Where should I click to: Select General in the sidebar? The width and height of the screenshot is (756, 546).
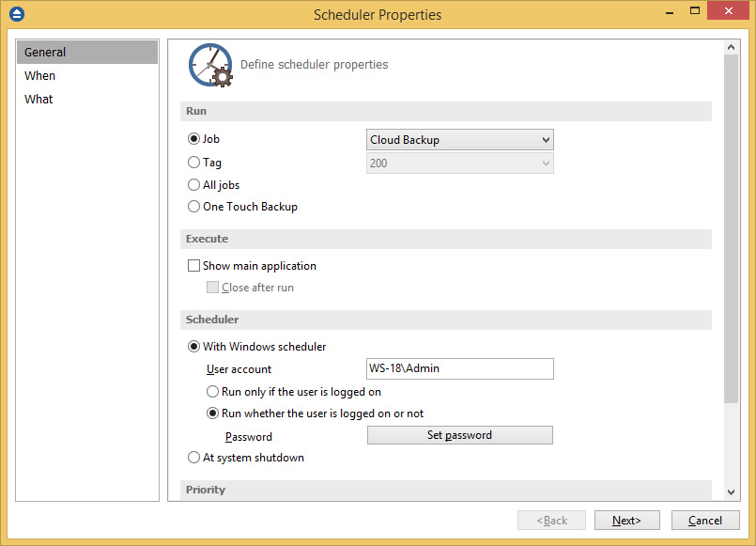tap(44, 52)
